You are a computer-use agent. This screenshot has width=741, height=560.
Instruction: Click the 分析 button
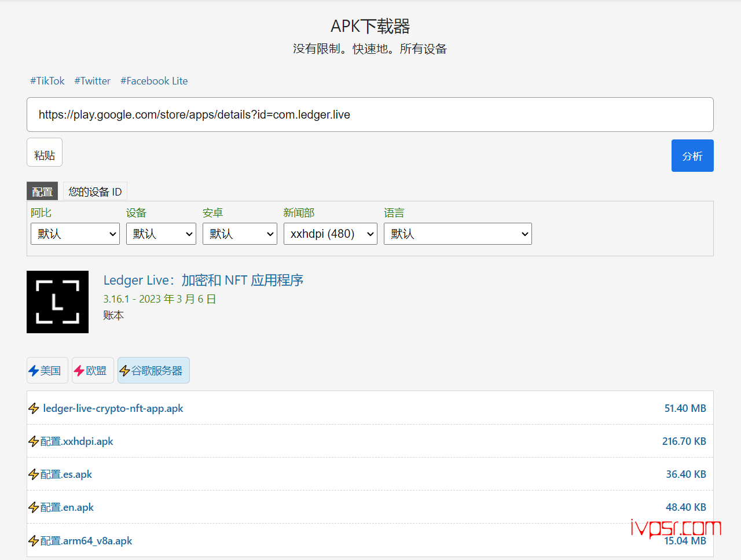click(x=692, y=156)
